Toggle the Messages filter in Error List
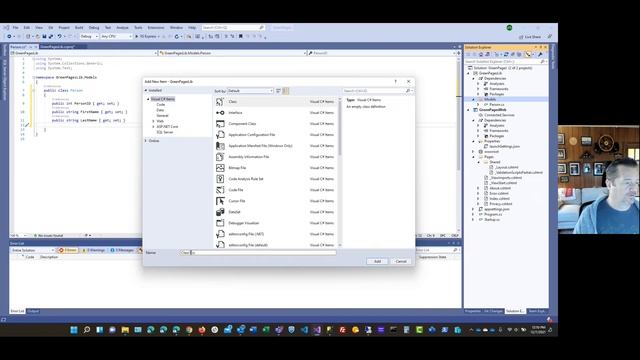Screen dimensions: 640x360 click(122, 250)
